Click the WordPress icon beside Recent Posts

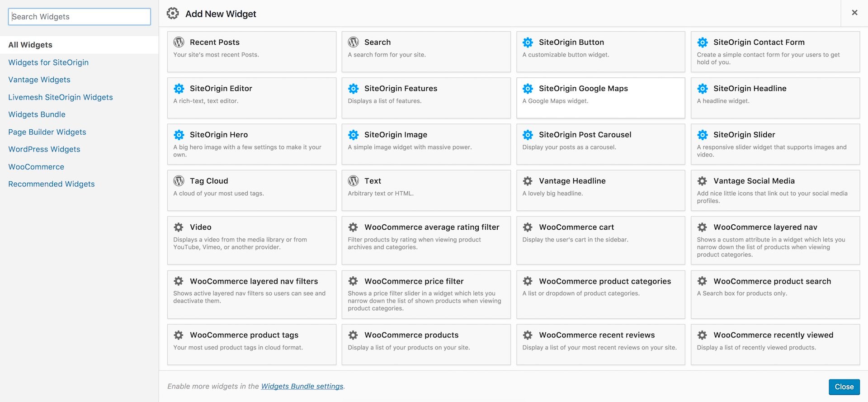point(179,42)
